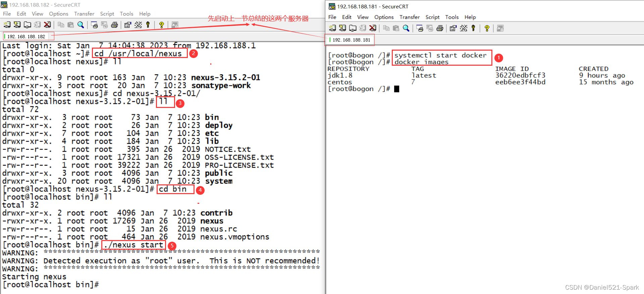Click Find magnifier icon in 188.182 window
Screen dimensions: 644x294
[x=80, y=24]
